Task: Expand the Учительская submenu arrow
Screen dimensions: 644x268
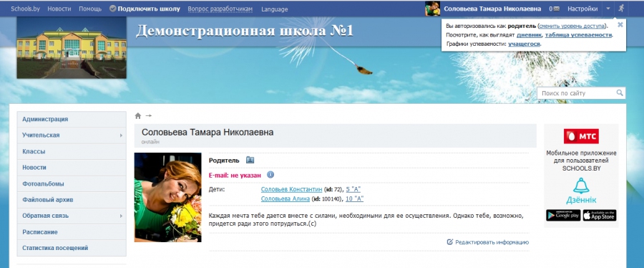Action: [121, 135]
